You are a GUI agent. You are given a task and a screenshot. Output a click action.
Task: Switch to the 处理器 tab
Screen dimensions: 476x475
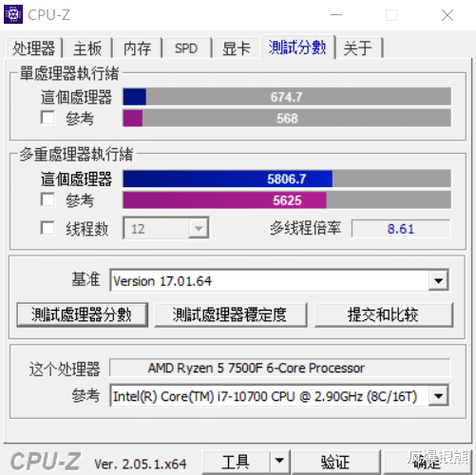[x=34, y=48]
